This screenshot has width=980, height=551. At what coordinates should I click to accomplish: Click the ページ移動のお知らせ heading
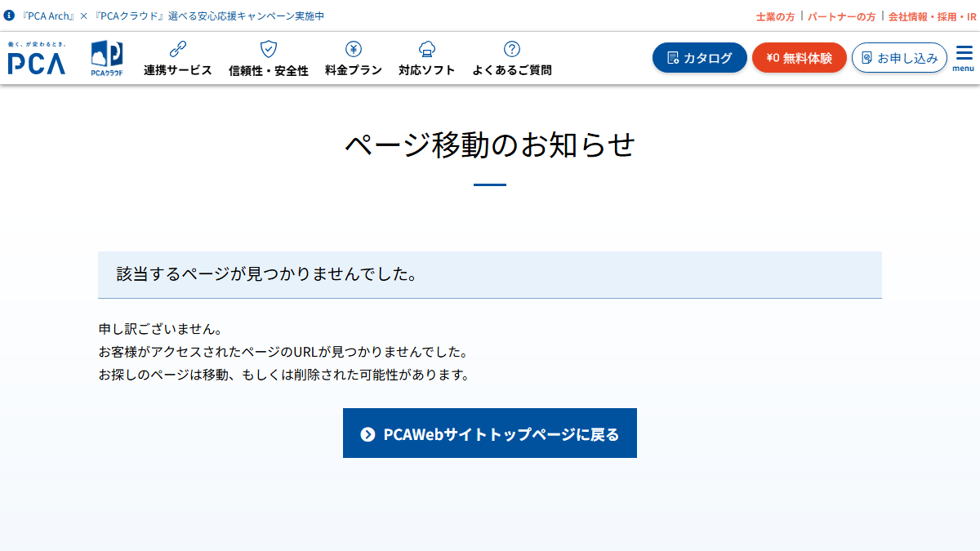click(490, 145)
